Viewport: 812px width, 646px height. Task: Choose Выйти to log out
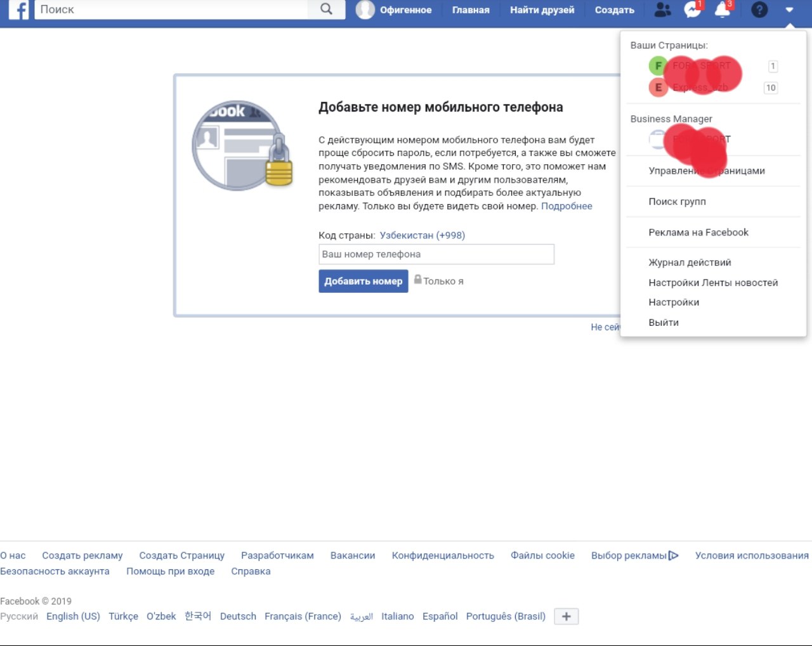coord(664,323)
